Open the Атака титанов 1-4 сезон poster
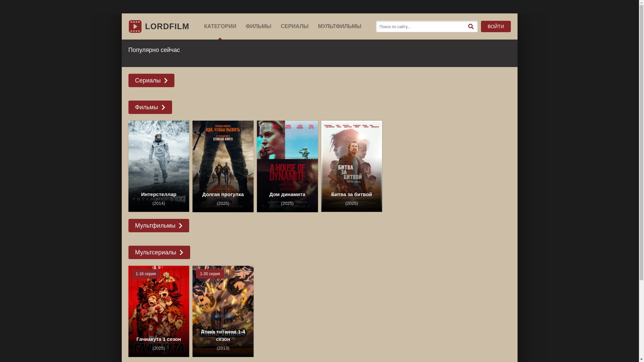644x362 pixels. coord(223,311)
